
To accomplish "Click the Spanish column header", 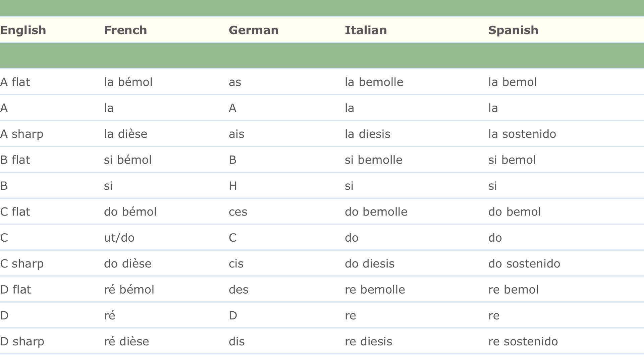I will [x=513, y=30].
